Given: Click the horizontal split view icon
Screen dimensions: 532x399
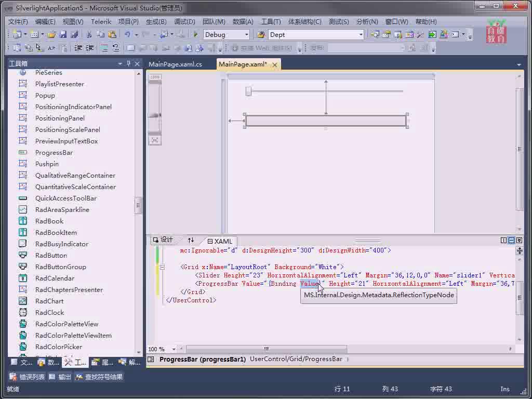Looking at the screenshot, I should point(511,240).
